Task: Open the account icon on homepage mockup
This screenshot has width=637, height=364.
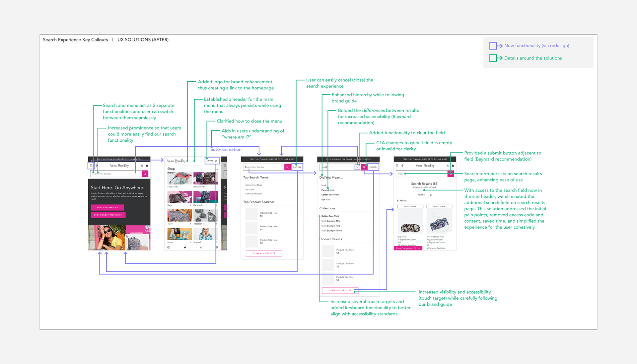Action: (x=142, y=166)
